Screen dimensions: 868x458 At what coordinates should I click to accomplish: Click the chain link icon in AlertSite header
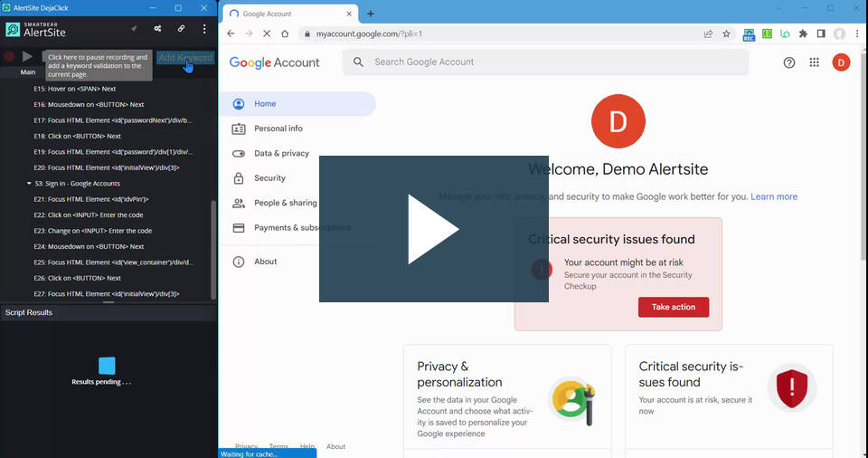[x=181, y=28]
